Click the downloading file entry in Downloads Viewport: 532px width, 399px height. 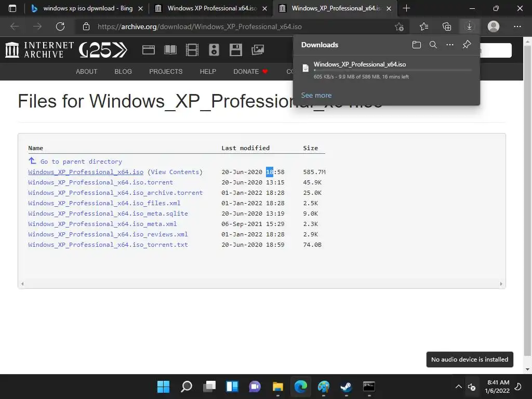coord(387,70)
